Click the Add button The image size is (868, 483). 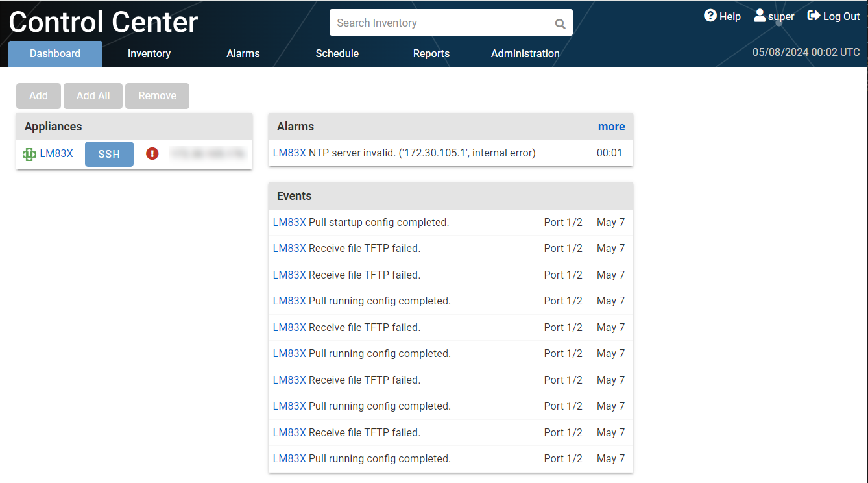point(38,95)
